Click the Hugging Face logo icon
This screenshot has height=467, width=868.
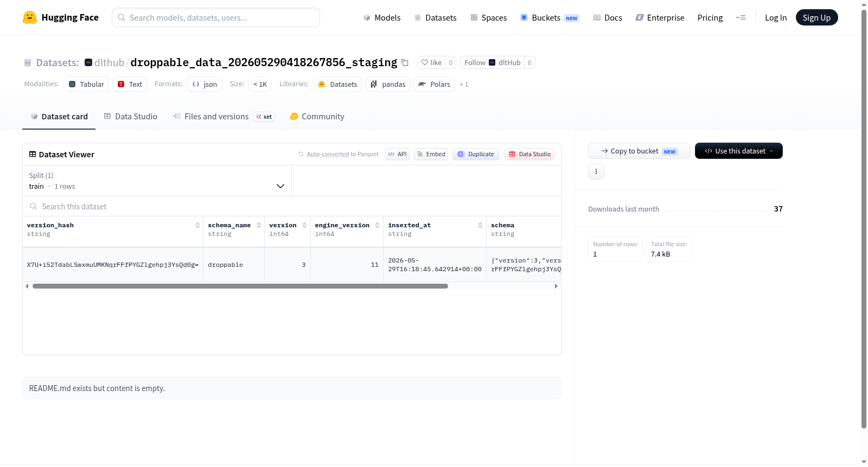tap(30, 17)
